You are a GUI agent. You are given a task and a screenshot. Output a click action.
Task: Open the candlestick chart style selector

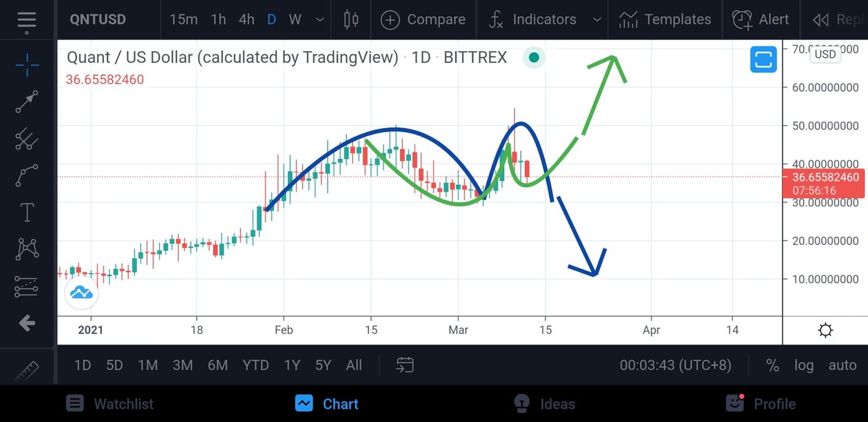tap(352, 20)
